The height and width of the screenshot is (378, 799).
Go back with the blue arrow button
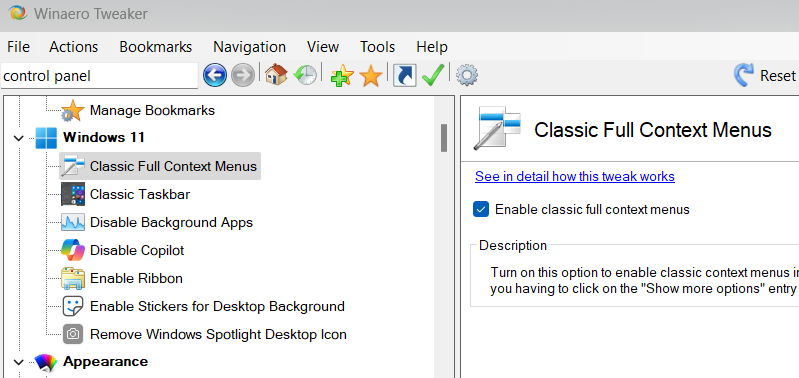(x=215, y=76)
